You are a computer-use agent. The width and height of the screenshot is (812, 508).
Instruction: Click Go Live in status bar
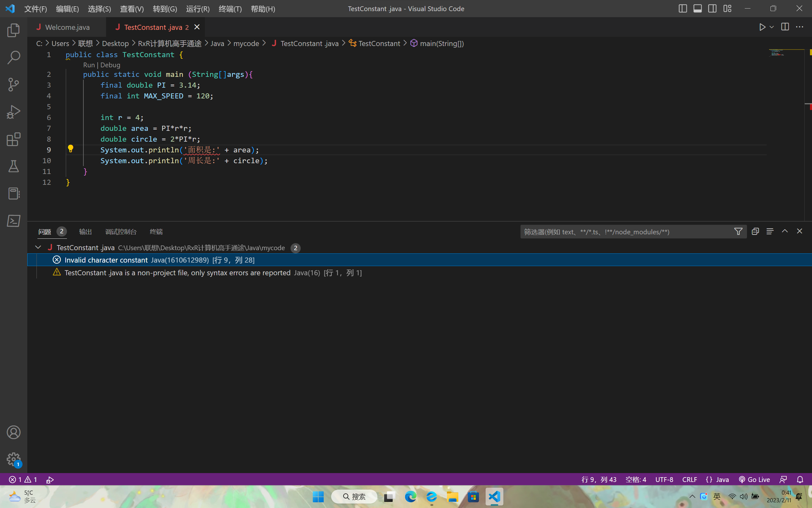point(754,479)
